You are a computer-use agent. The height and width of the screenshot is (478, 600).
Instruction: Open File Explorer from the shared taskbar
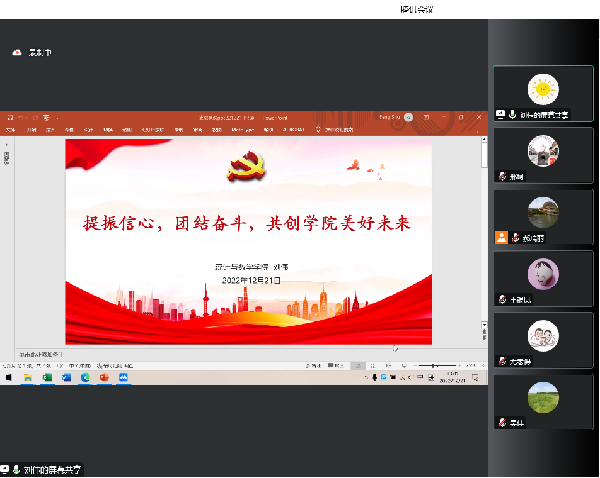click(x=28, y=378)
